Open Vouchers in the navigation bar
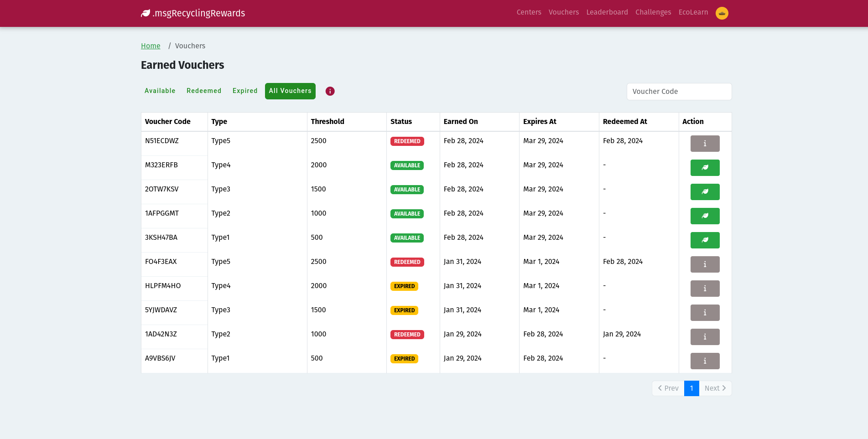The height and width of the screenshot is (439, 868). [564, 12]
